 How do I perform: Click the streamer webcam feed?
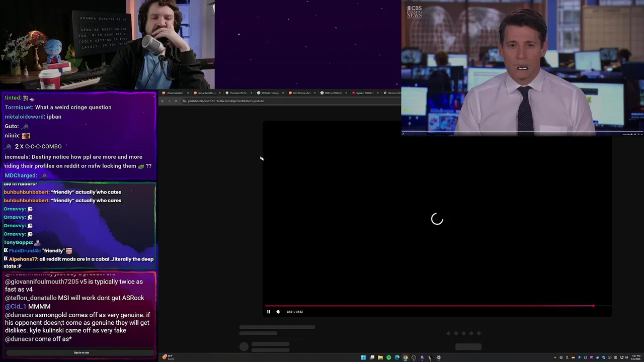tap(107, 45)
